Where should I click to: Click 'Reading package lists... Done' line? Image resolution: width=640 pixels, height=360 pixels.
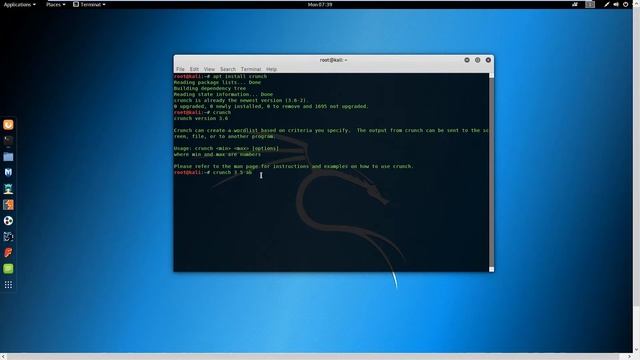click(x=218, y=82)
